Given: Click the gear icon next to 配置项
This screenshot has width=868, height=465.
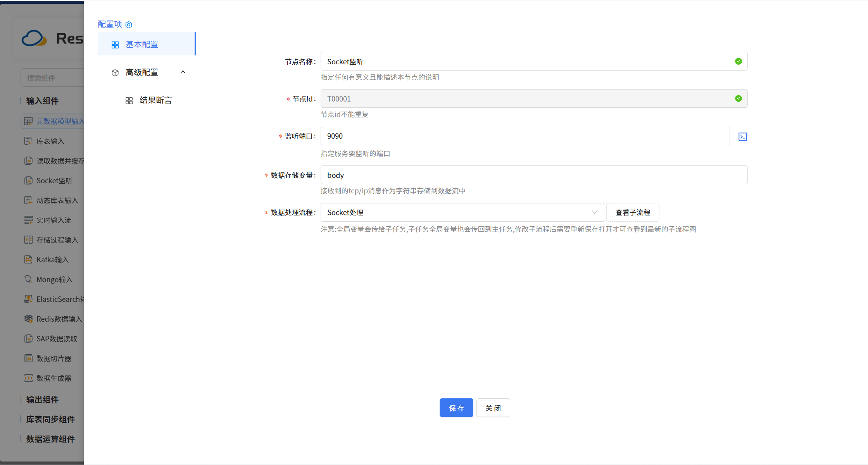Looking at the screenshot, I should [x=129, y=24].
